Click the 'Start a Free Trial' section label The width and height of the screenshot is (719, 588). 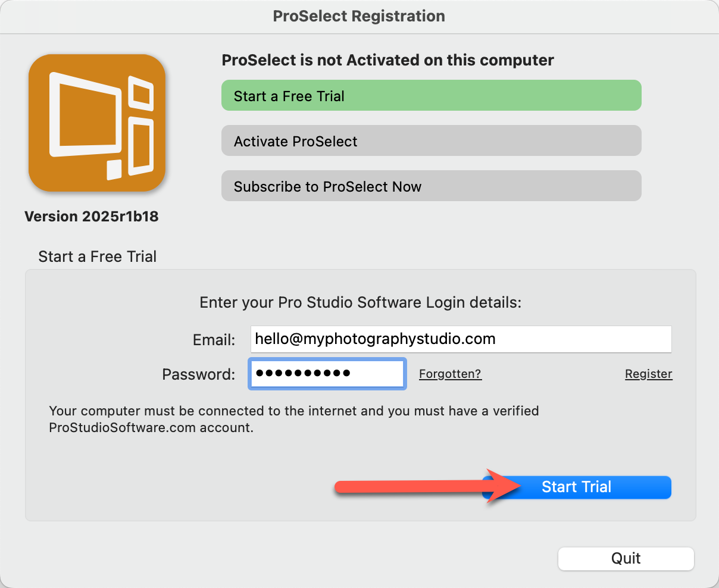(x=97, y=257)
